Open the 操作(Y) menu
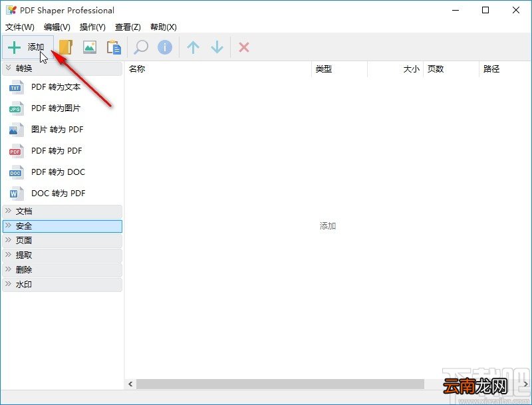The height and width of the screenshot is (405, 532). 92,27
